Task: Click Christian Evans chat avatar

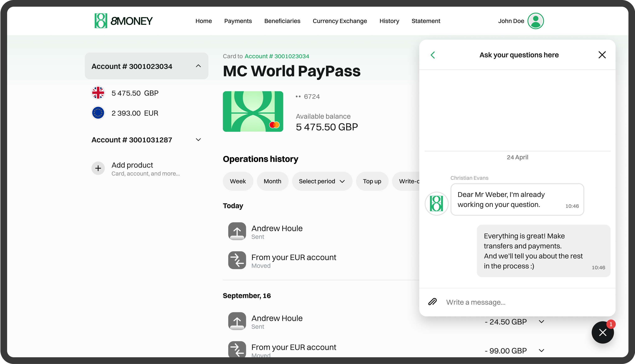Action: click(436, 203)
